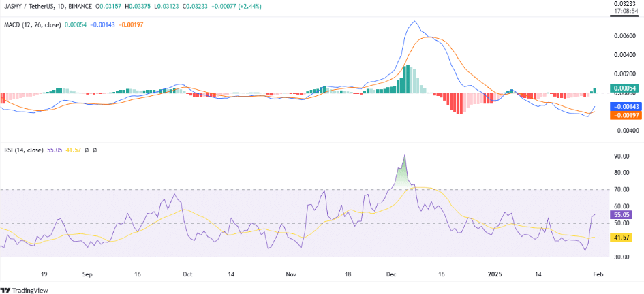The height and width of the screenshot is (294, 644).
Task: Click the green 0.00054 axis price tag
Action: (x=625, y=88)
